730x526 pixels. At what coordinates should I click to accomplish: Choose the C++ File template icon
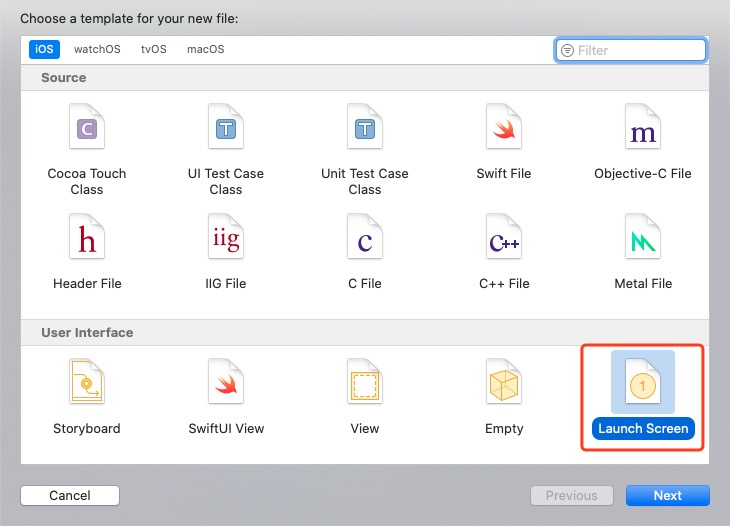pos(503,240)
